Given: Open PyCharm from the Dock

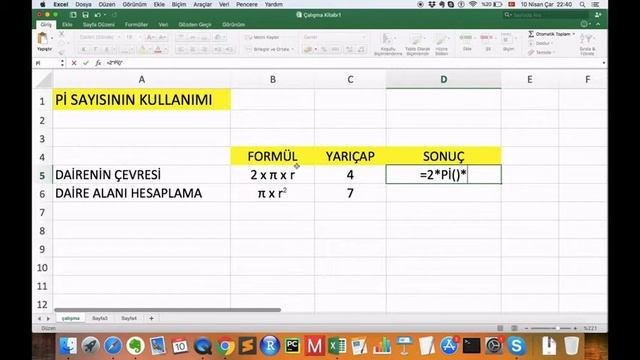Looking at the screenshot, I should pyautogui.click(x=292, y=346).
